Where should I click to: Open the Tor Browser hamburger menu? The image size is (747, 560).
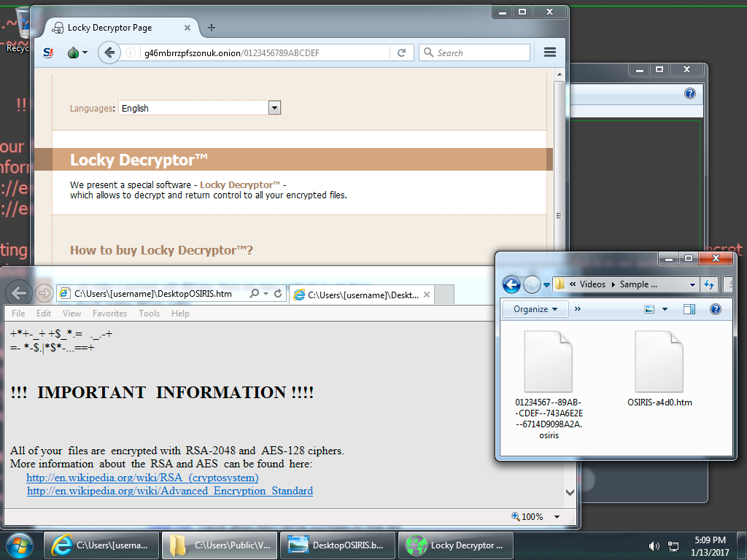pyautogui.click(x=550, y=52)
